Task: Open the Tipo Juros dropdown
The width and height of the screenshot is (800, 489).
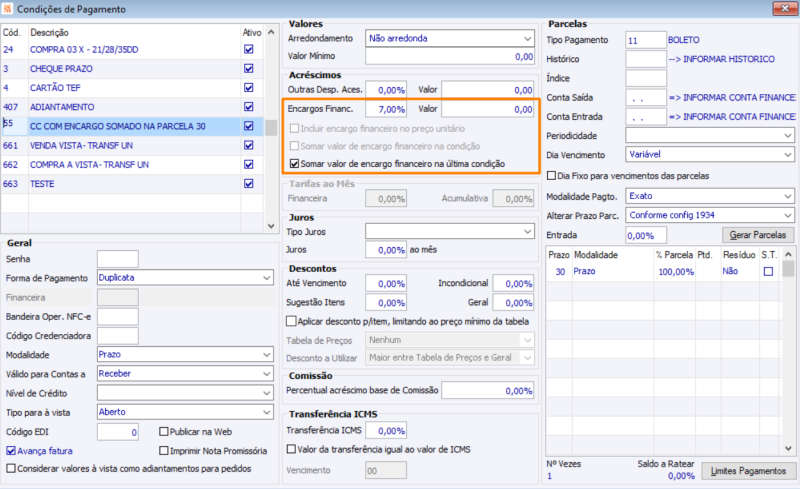Action: pos(528,231)
